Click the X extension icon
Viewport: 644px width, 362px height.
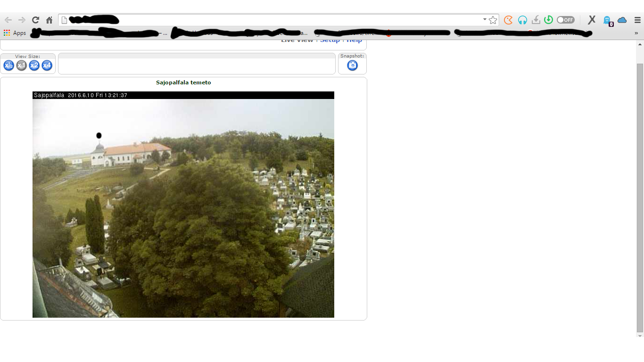coord(592,20)
